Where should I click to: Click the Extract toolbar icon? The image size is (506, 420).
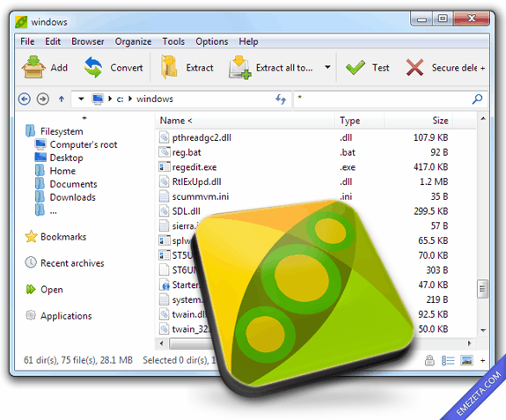click(169, 67)
